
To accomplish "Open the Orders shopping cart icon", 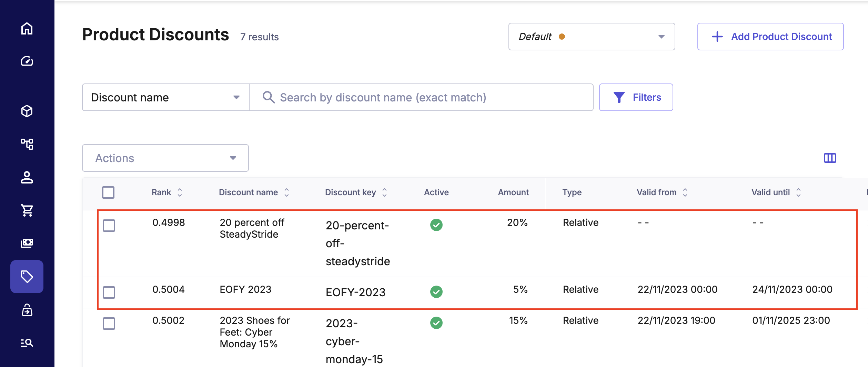I will (x=27, y=210).
